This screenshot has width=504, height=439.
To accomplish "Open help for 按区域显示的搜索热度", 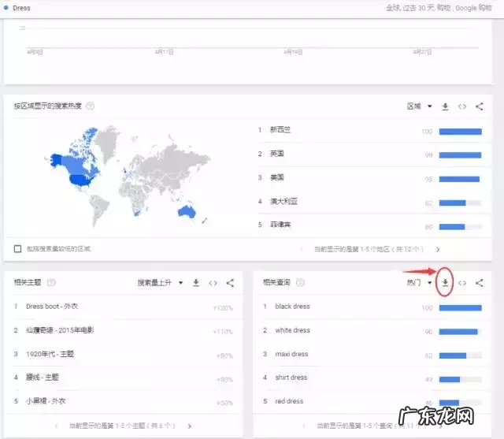I will [91, 106].
